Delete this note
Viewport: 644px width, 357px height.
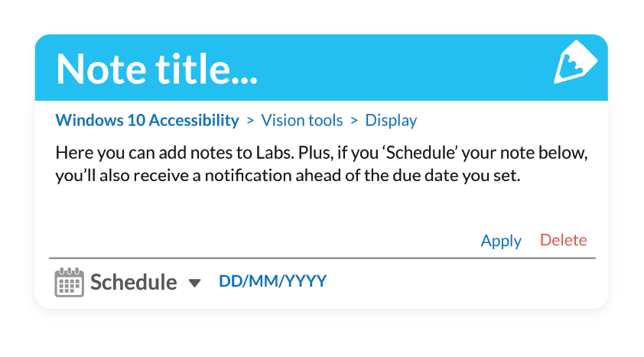[563, 240]
